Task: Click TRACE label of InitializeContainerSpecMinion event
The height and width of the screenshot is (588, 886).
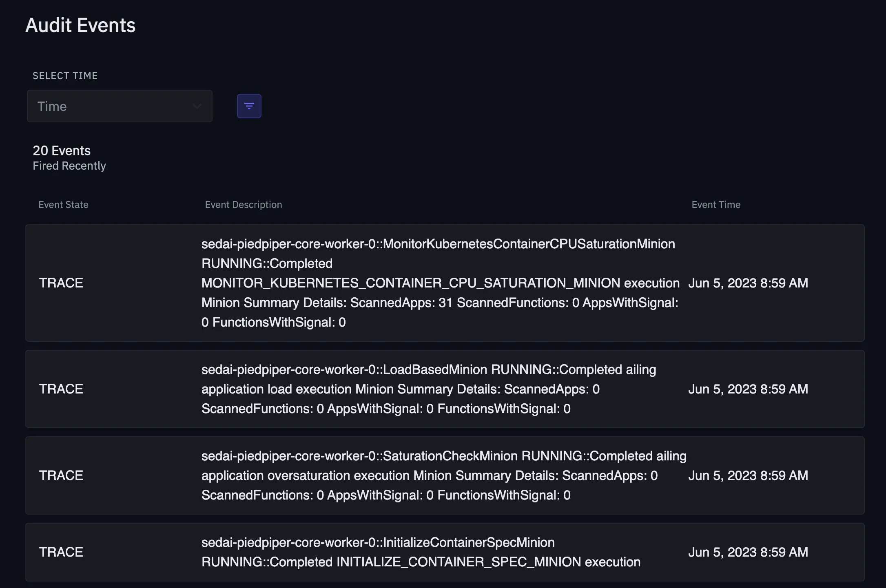Action: [x=61, y=552]
